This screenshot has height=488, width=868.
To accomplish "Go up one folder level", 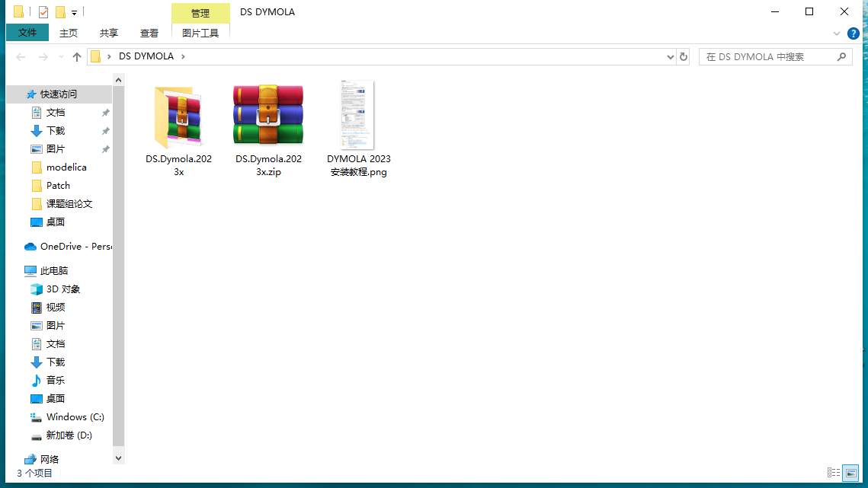I will click(x=76, y=56).
